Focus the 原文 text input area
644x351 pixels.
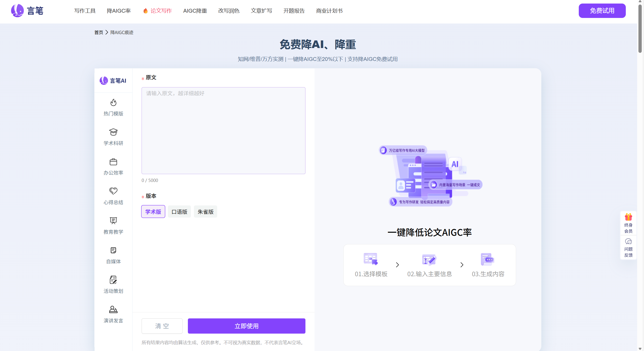tap(224, 131)
